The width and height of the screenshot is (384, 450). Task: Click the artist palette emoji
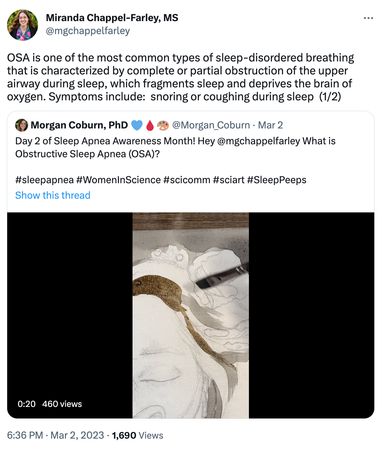pyautogui.click(x=163, y=125)
